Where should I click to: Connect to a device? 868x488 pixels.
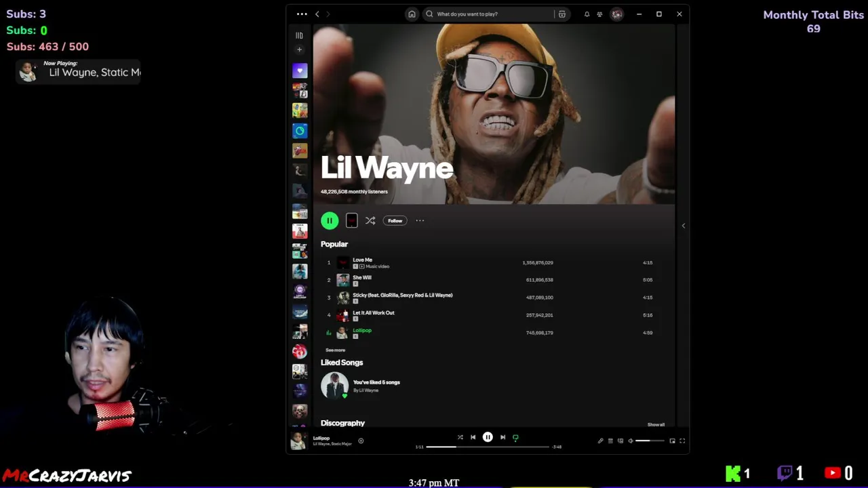(x=620, y=441)
